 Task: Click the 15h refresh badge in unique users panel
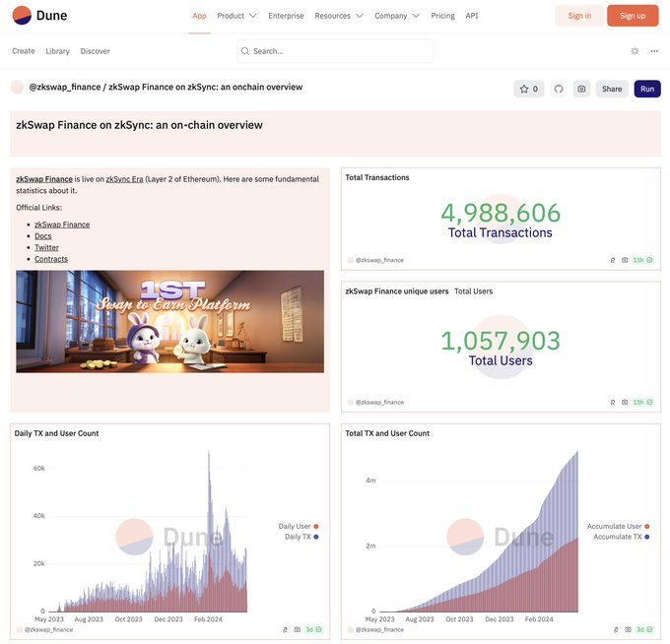click(x=642, y=403)
